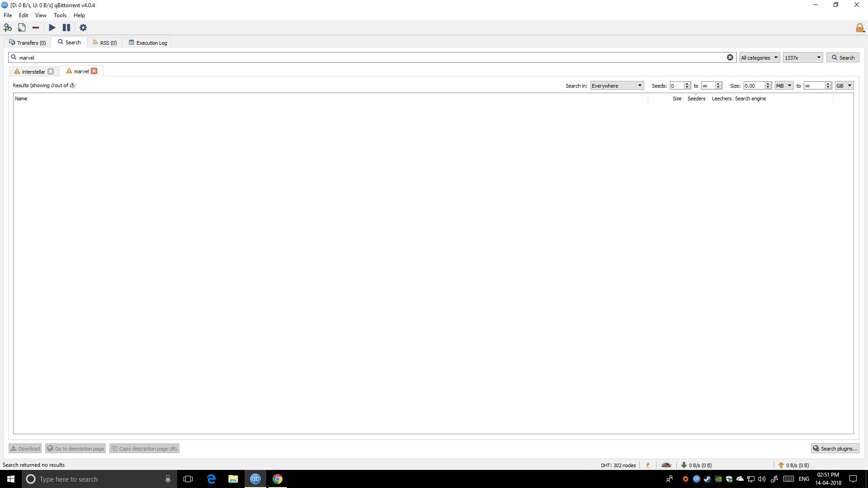The height and width of the screenshot is (488, 868).
Task: Toggle the lock icon at top right
Action: [860, 28]
